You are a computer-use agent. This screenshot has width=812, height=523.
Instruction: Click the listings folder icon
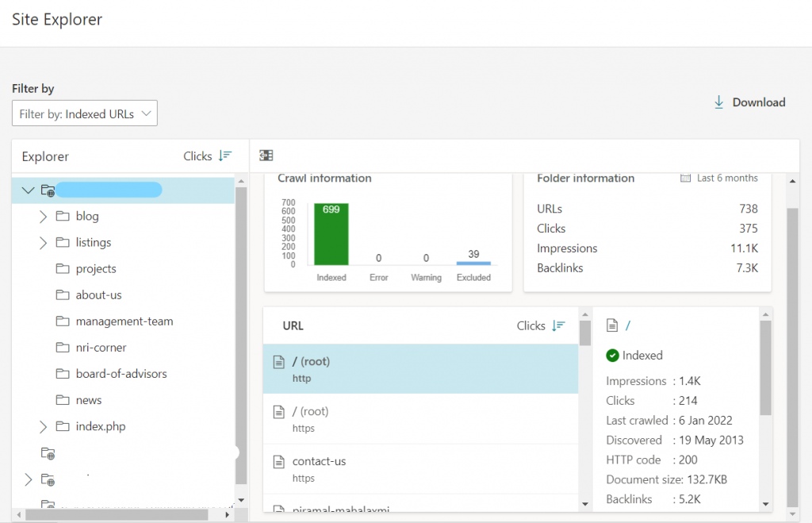(x=63, y=242)
